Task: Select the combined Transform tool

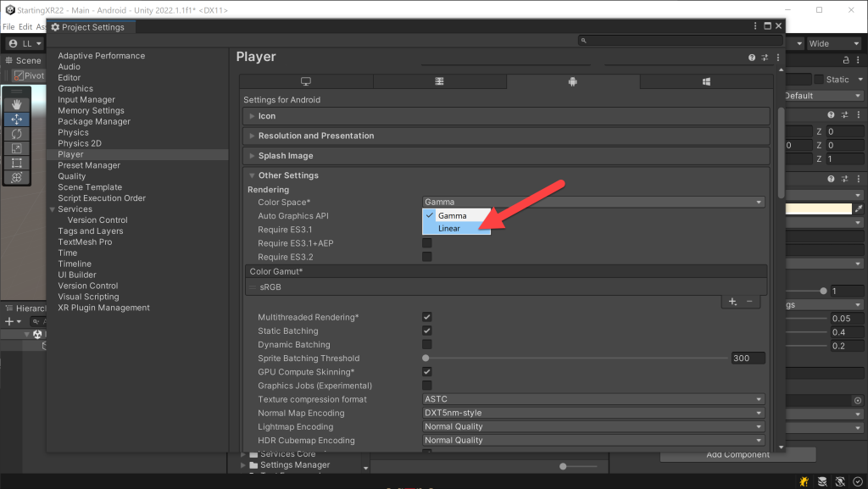Action: click(x=17, y=178)
